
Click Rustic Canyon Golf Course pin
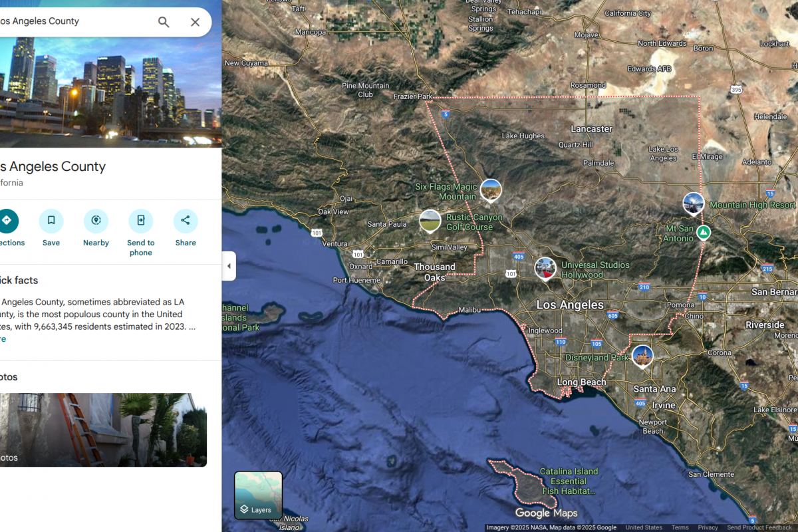430,221
